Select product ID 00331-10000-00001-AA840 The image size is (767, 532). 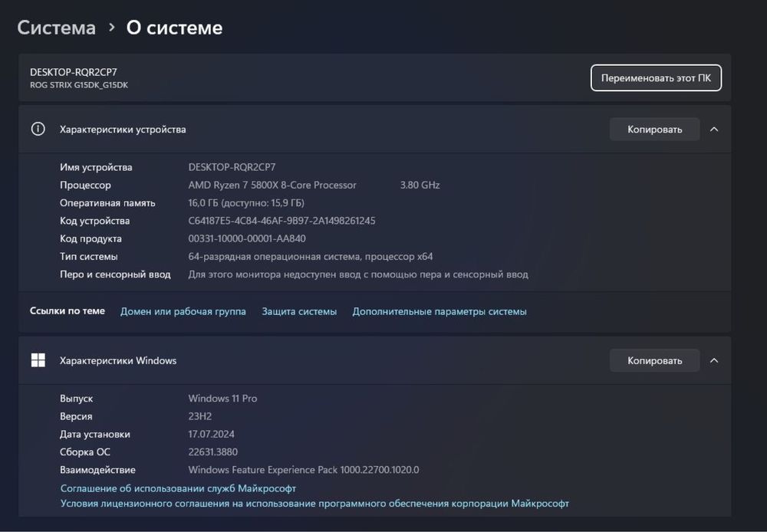point(247,238)
